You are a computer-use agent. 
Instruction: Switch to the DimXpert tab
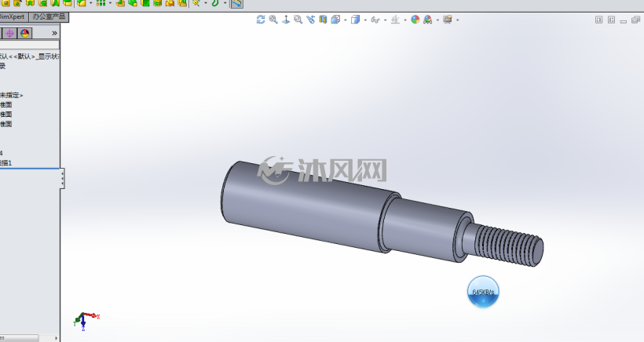tap(13, 16)
